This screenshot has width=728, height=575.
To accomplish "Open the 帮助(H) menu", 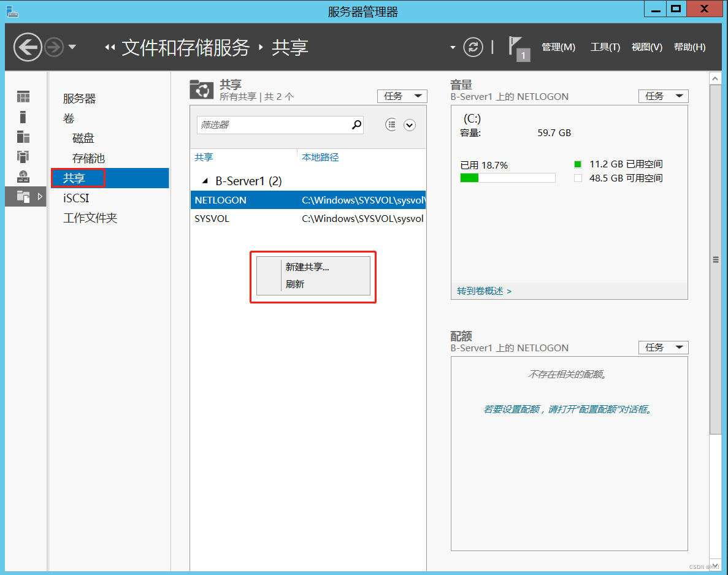I will 689,47.
